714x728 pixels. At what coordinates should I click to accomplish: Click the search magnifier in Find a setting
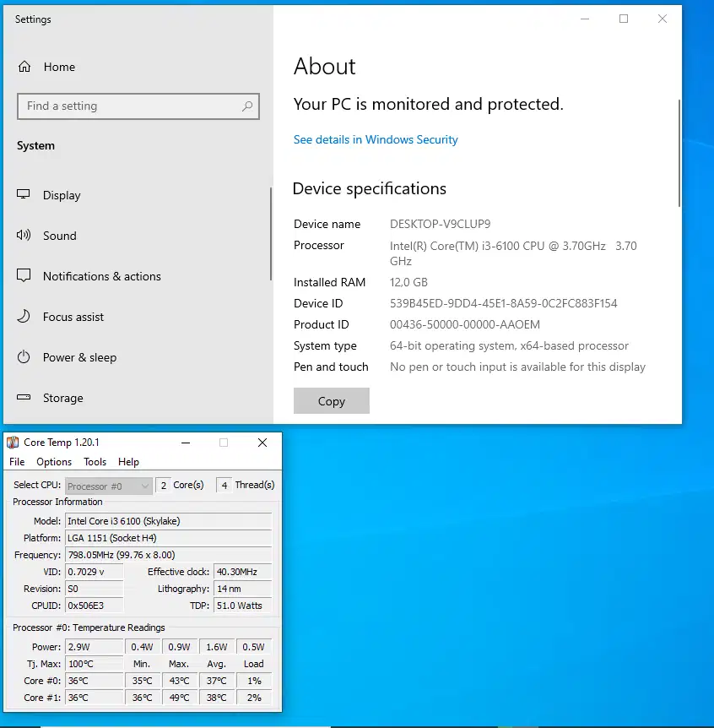coord(247,106)
